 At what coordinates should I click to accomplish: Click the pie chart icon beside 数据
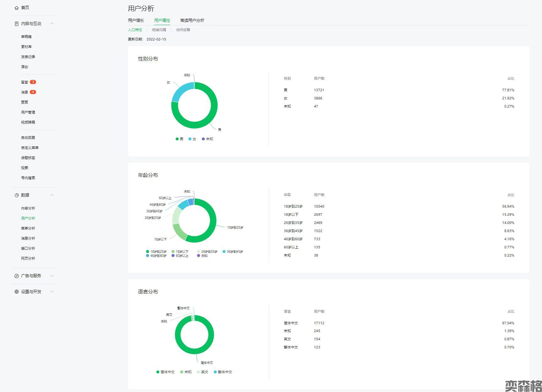tap(17, 195)
